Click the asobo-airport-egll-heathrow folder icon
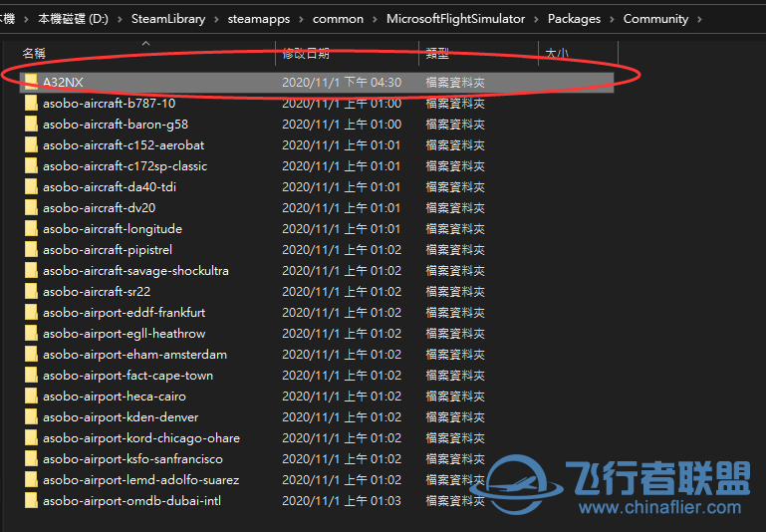766x532 pixels. click(31, 333)
